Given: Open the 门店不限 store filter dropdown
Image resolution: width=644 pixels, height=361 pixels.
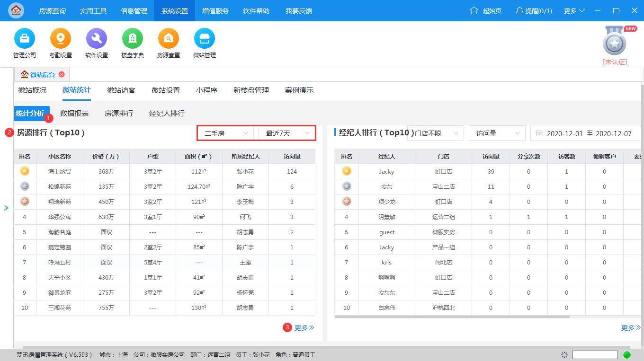Looking at the screenshot, I should coord(436,133).
